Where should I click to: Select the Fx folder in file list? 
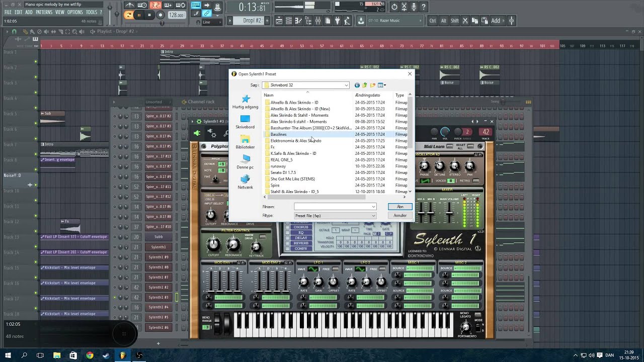coord(272,147)
